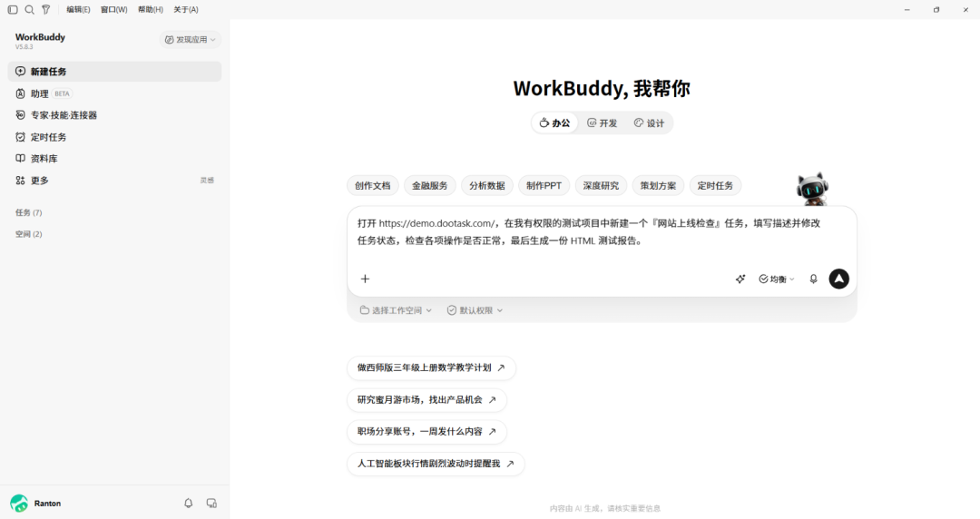Send the prompt with the arrow button
Viewport: 980px width, 519px height.
click(x=838, y=279)
